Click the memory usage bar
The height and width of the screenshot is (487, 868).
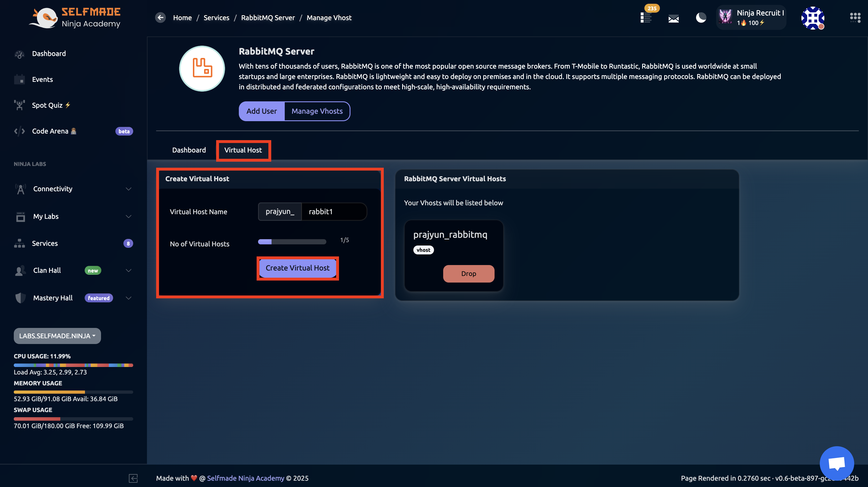click(73, 392)
